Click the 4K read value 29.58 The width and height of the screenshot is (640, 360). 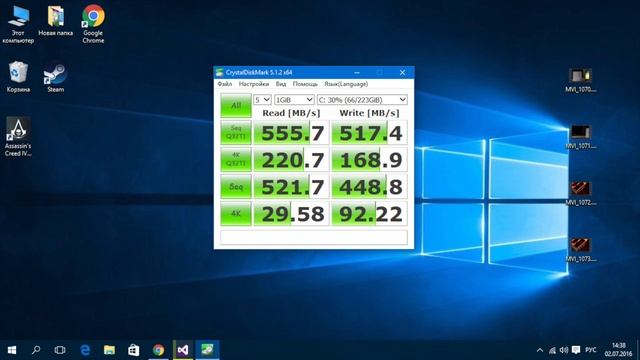[x=291, y=214]
